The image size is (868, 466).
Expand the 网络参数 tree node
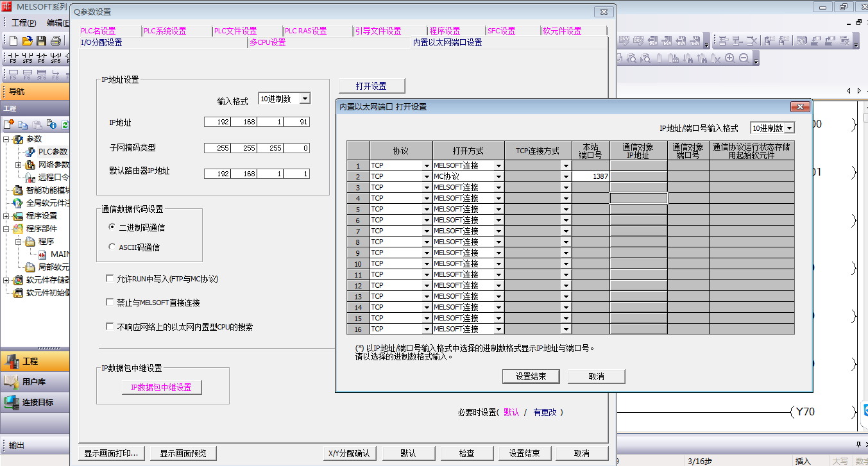tap(18, 165)
